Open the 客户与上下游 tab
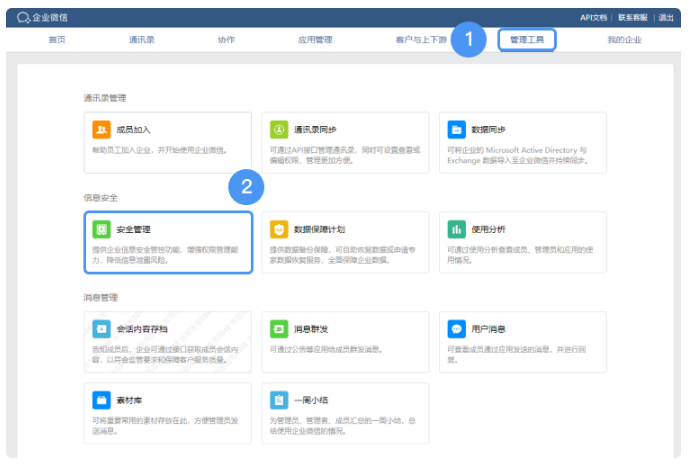The height and width of the screenshot is (468, 690). tap(420, 40)
